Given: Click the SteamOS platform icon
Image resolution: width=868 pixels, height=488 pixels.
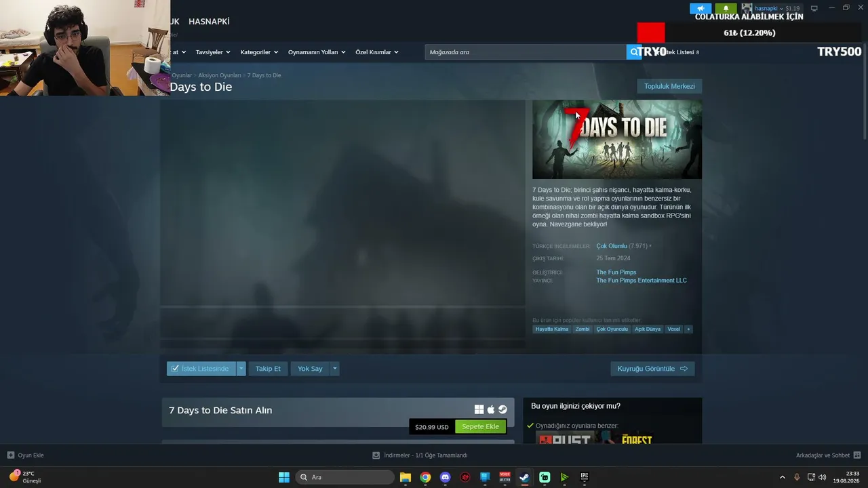Looking at the screenshot, I should click(502, 409).
